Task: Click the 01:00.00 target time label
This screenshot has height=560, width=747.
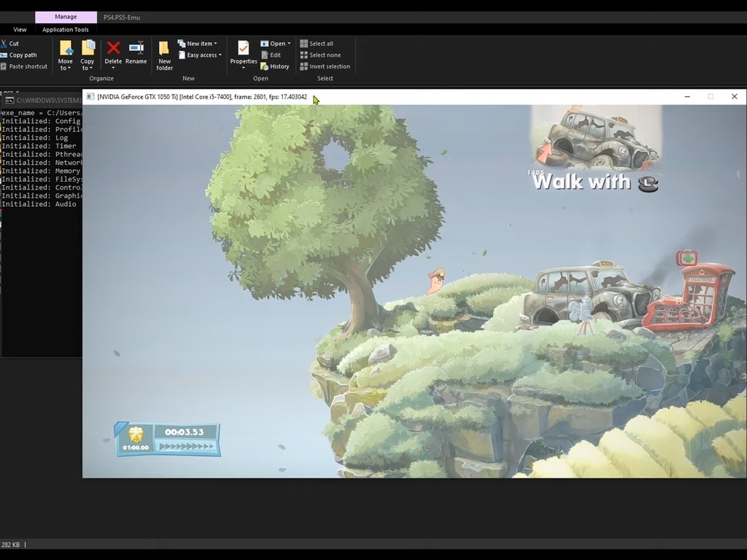Action: (x=136, y=448)
